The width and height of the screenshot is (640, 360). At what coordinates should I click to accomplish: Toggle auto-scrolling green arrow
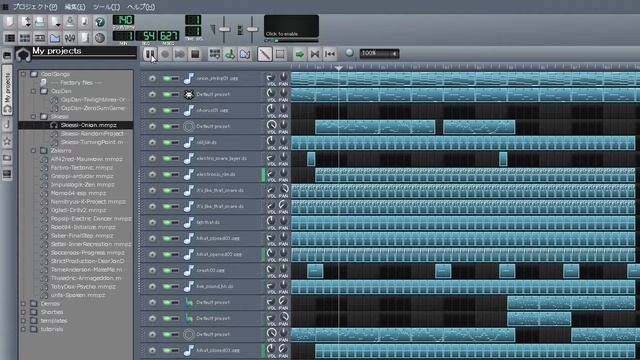pyautogui.click(x=300, y=54)
